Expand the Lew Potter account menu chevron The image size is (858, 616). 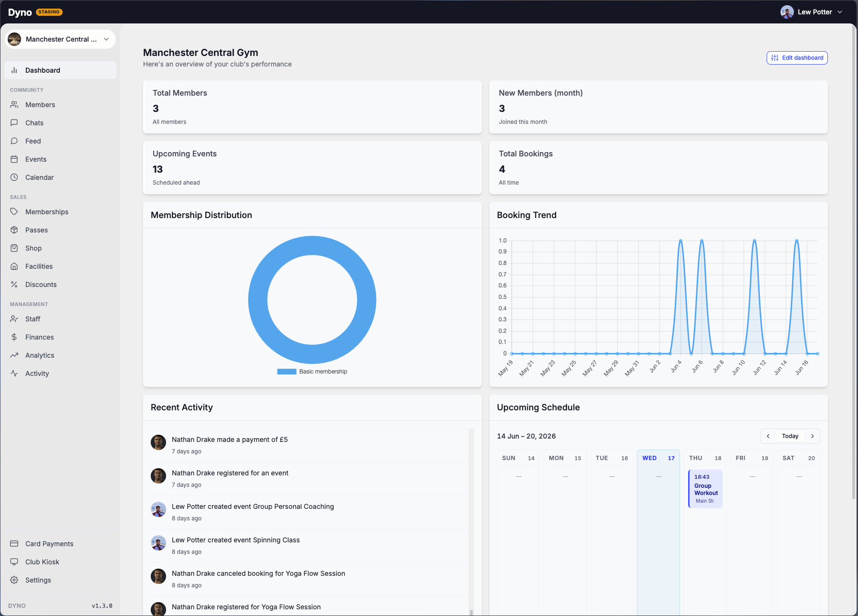coord(840,12)
